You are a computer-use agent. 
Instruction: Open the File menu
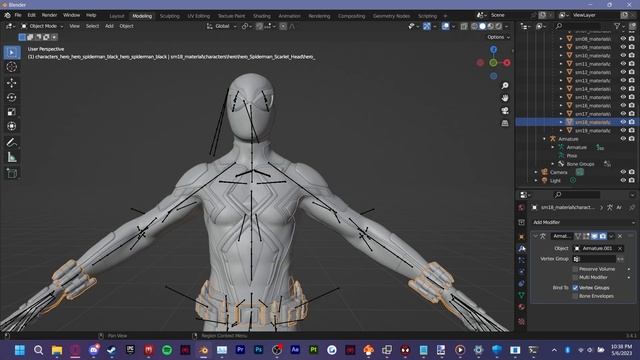pos(18,15)
